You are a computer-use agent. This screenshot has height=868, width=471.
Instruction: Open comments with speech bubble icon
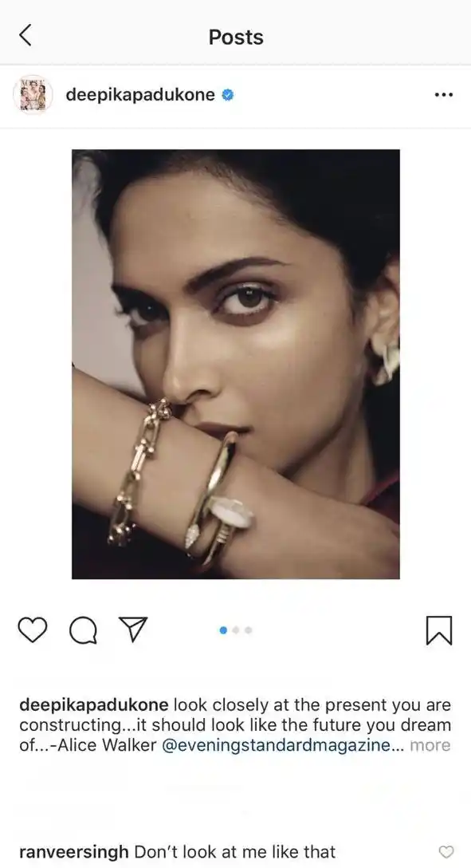tap(84, 630)
